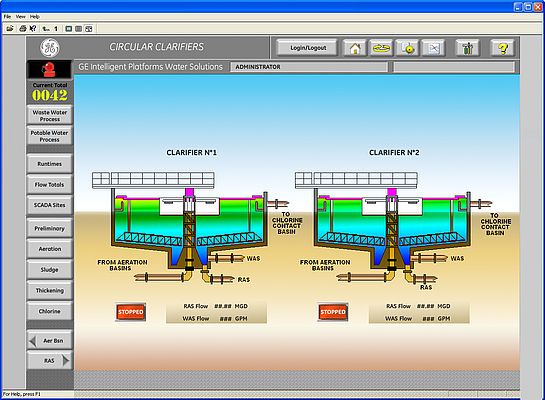This screenshot has height=400, width=545.
Task: Open the Help menu
Action: tap(35, 16)
